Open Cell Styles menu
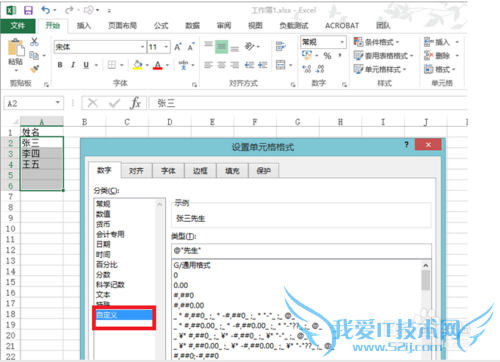The height and width of the screenshot is (362, 500). coord(380,69)
